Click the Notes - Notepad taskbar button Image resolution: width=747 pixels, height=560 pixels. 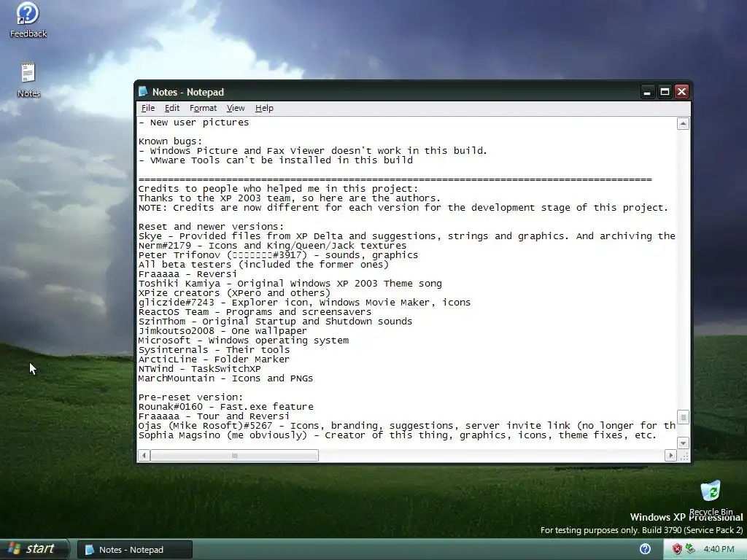(135, 550)
